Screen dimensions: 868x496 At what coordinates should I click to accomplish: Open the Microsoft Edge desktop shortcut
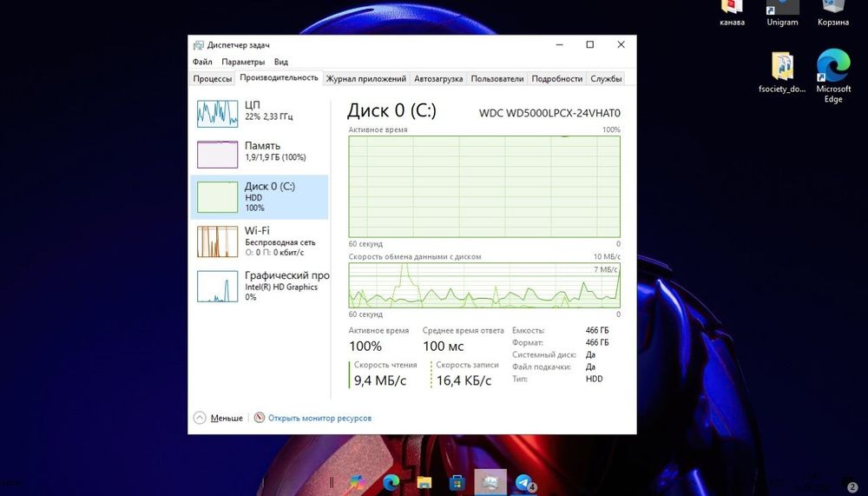pos(833,76)
